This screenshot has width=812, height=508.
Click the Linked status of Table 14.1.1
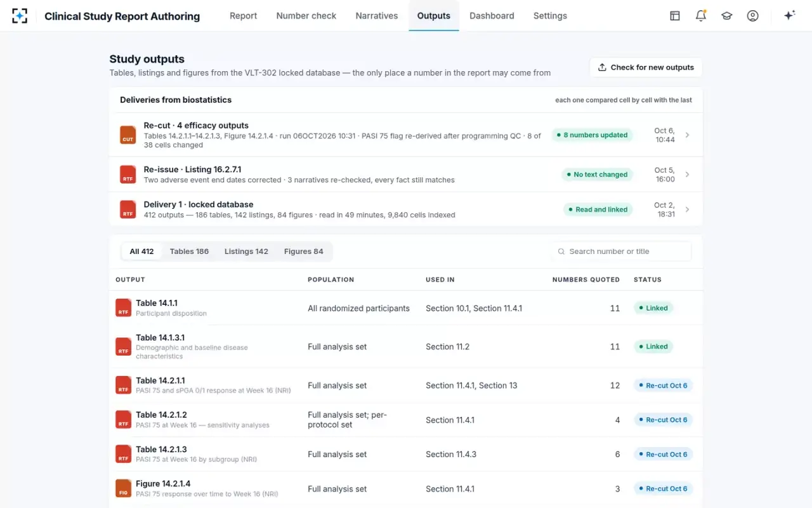pos(653,308)
